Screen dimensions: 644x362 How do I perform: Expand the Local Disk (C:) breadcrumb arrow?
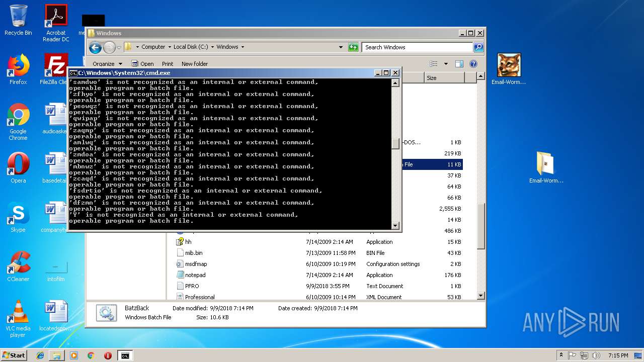point(212,47)
